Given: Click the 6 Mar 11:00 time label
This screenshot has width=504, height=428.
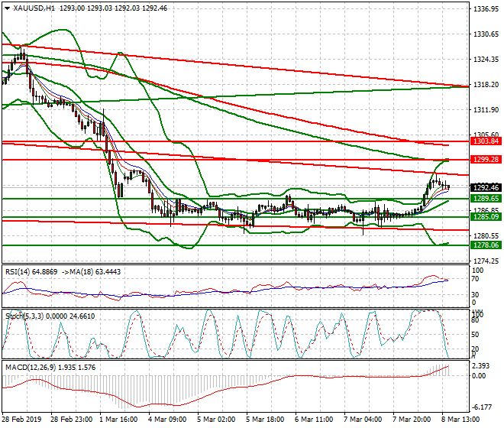Looking at the screenshot, I should (314, 420).
